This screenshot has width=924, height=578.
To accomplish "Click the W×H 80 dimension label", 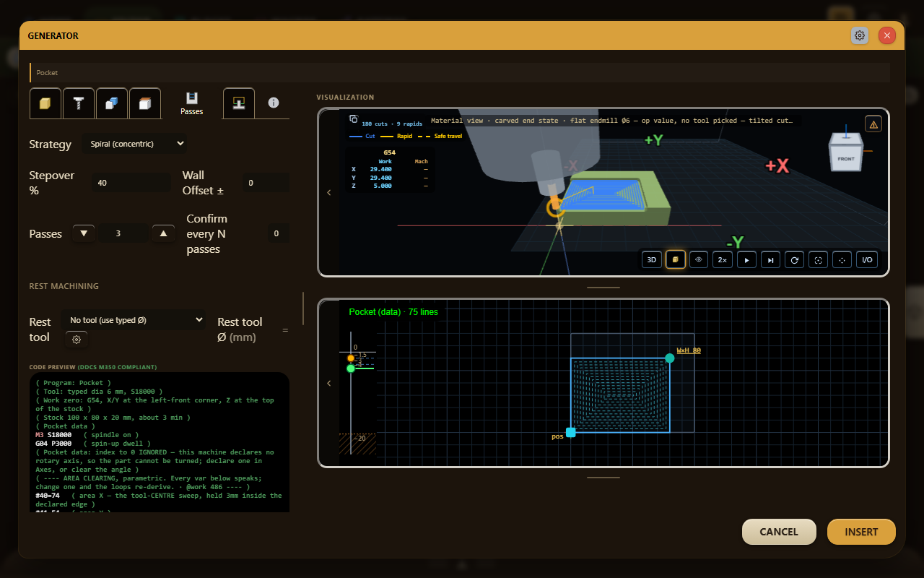I will [689, 350].
